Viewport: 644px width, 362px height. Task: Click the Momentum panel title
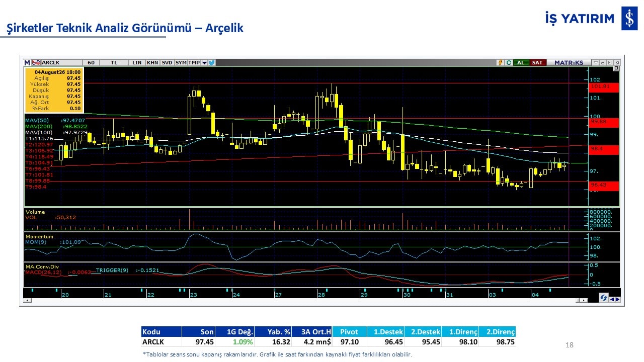[x=39, y=237]
